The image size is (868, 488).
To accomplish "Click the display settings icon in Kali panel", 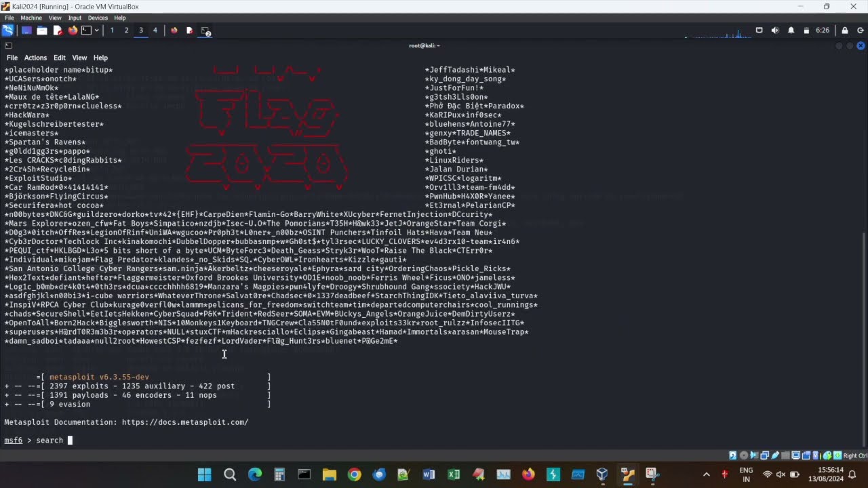I will pos(759,30).
